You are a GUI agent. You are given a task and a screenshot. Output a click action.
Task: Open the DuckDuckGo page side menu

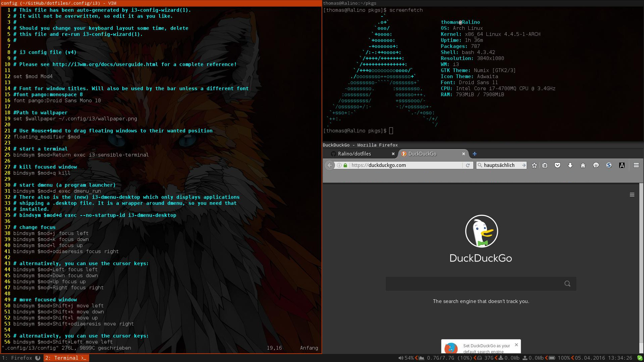pos(632,195)
